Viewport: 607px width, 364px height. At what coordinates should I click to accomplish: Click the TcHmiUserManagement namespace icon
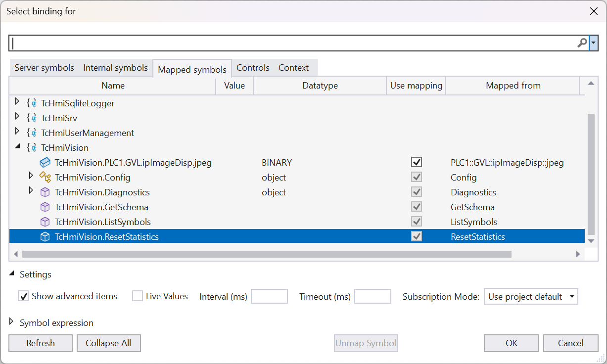[32, 133]
